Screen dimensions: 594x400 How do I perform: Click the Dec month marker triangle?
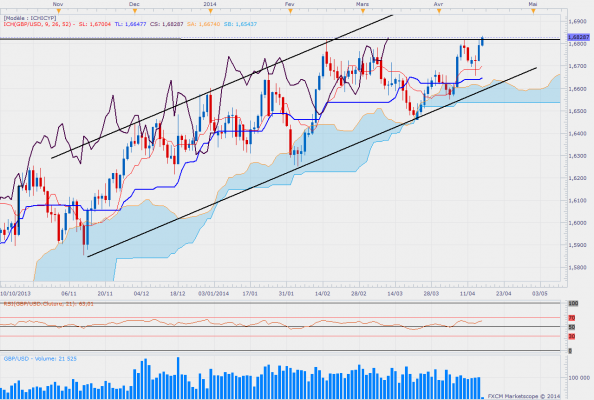click(x=134, y=11)
